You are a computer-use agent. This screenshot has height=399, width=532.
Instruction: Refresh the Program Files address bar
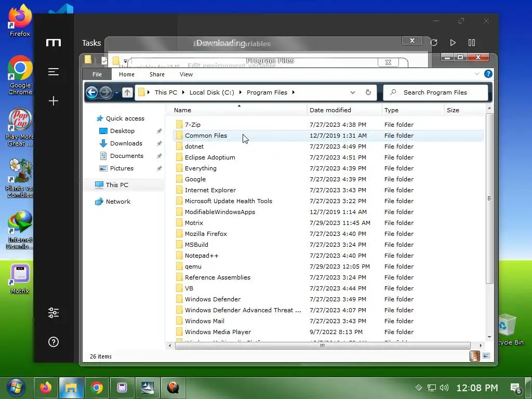(x=368, y=92)
